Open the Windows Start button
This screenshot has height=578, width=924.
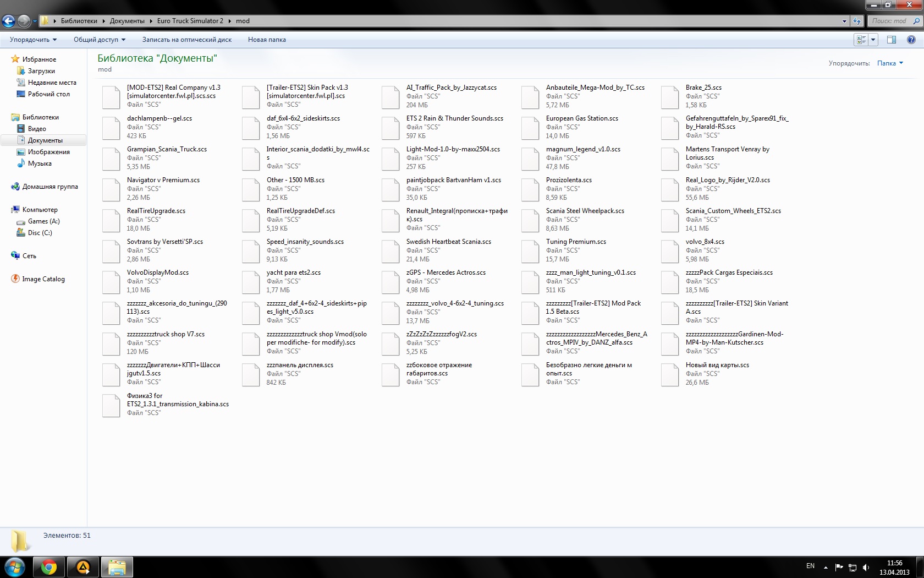point(15,568)
